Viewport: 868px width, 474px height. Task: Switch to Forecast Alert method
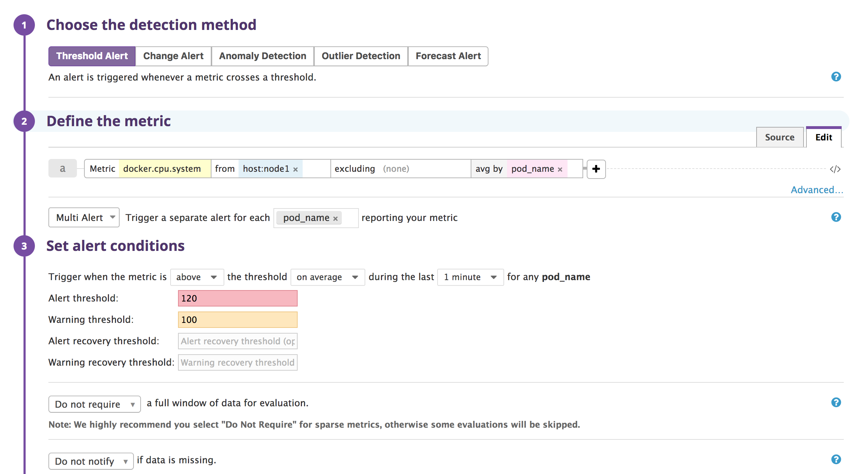(448, 56)
